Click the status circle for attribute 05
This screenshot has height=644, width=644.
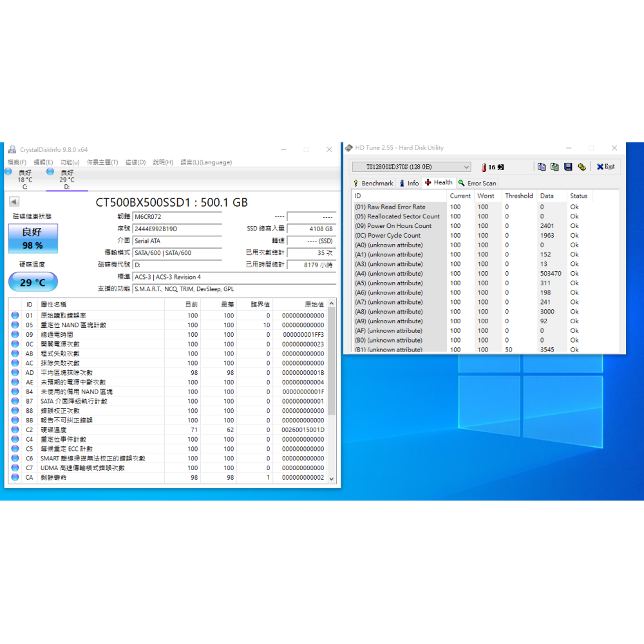(x=15, y=325)
